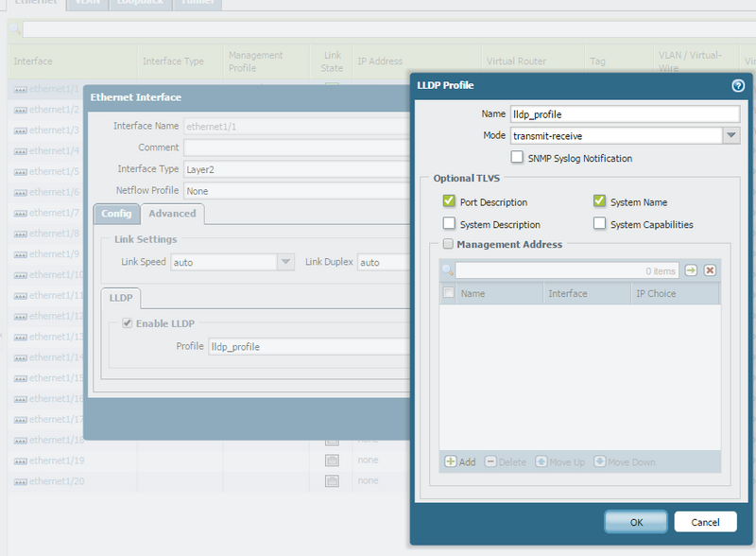Check the System Capabilities option
756x556 pixels.
coord(600,224)
